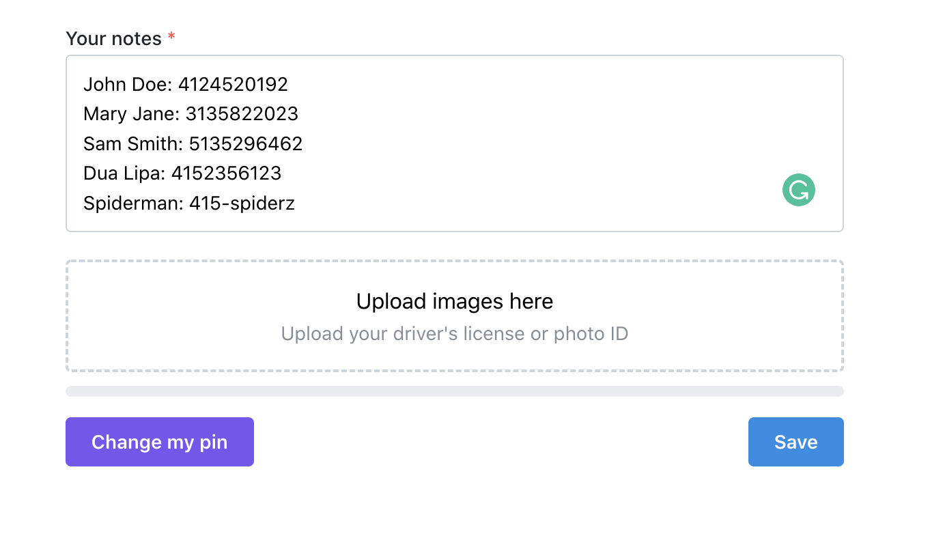
Task: Click the number 4124520192 in notes
Action: pyautogui.click(x=234, y=84)
